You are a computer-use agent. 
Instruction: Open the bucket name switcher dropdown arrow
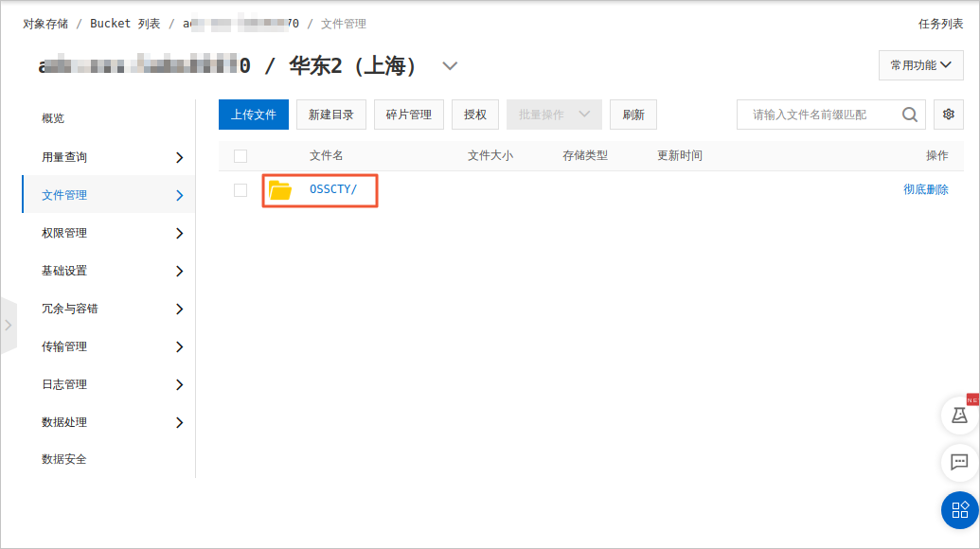[451, 66]
